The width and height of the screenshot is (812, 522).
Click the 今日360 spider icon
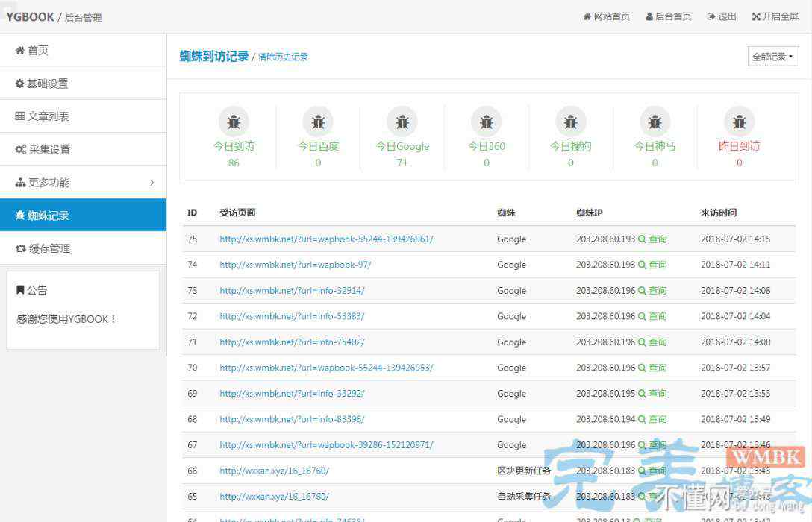pos(487,122)
